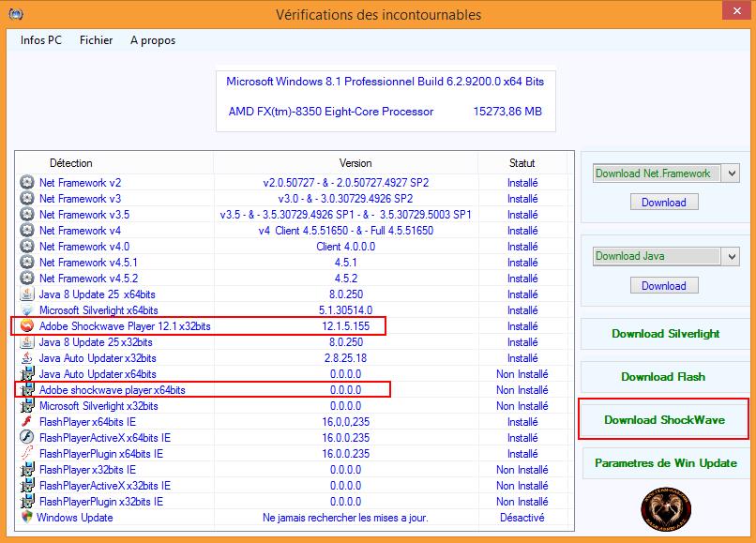Select the Java 8 Update 25 x32bits name

point(96,342)
